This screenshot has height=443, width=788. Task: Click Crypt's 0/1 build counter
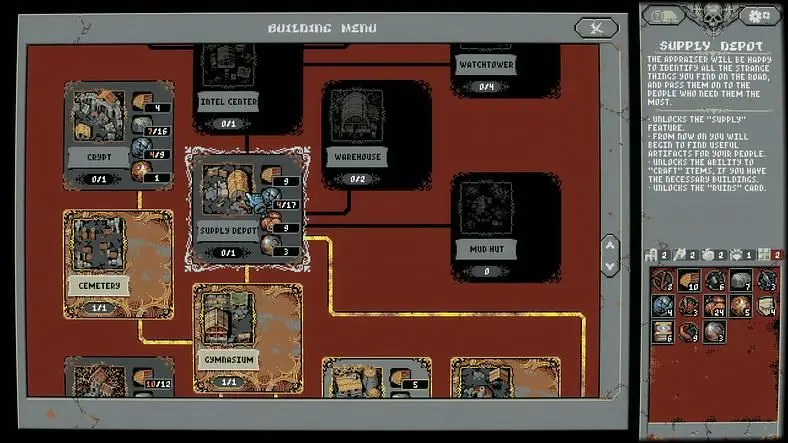pyautogui.click(x=99, y=179)
